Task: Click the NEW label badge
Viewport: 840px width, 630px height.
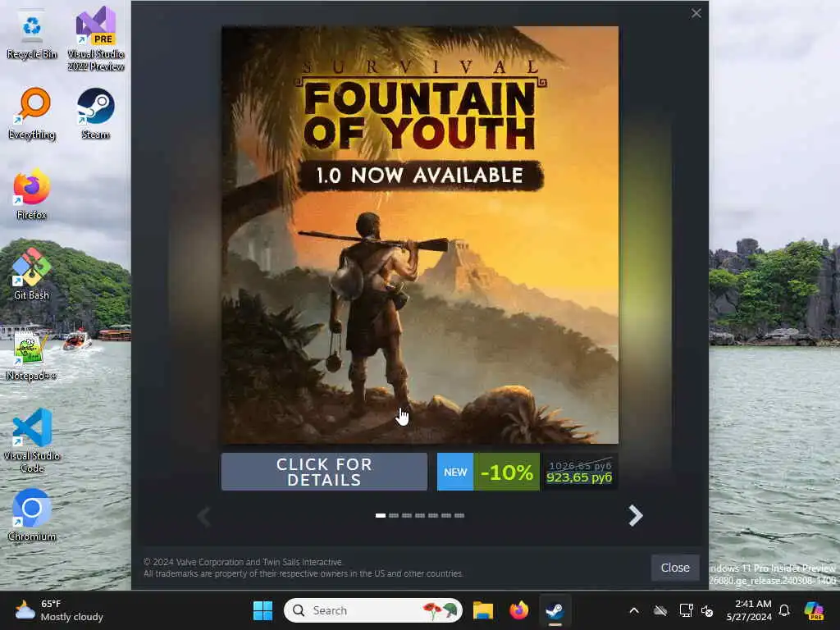Action: pos(454,472)
